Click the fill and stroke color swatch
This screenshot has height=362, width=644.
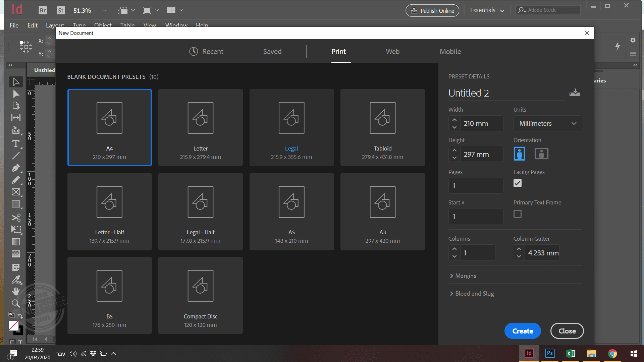click(13, 326)
